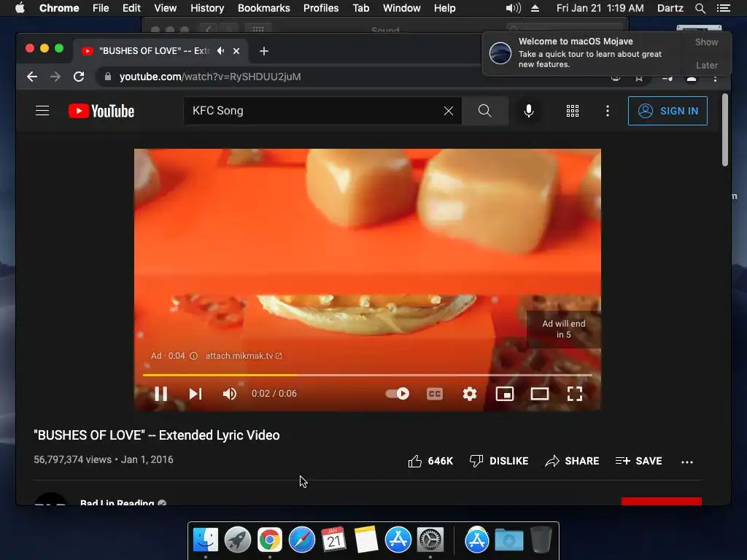Enter full screen mode
The width and height of the screenshot is (747, 560).
(x=575, y=394)
